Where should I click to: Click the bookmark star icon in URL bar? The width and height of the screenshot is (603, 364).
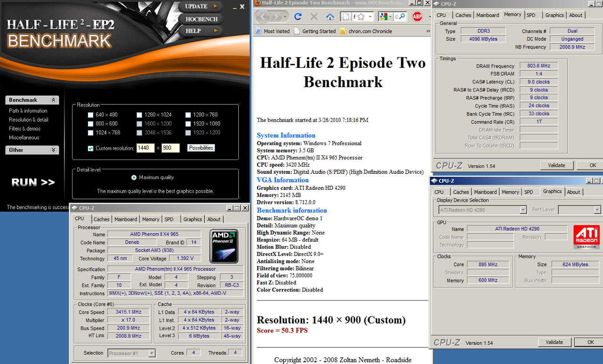[361, 16]
